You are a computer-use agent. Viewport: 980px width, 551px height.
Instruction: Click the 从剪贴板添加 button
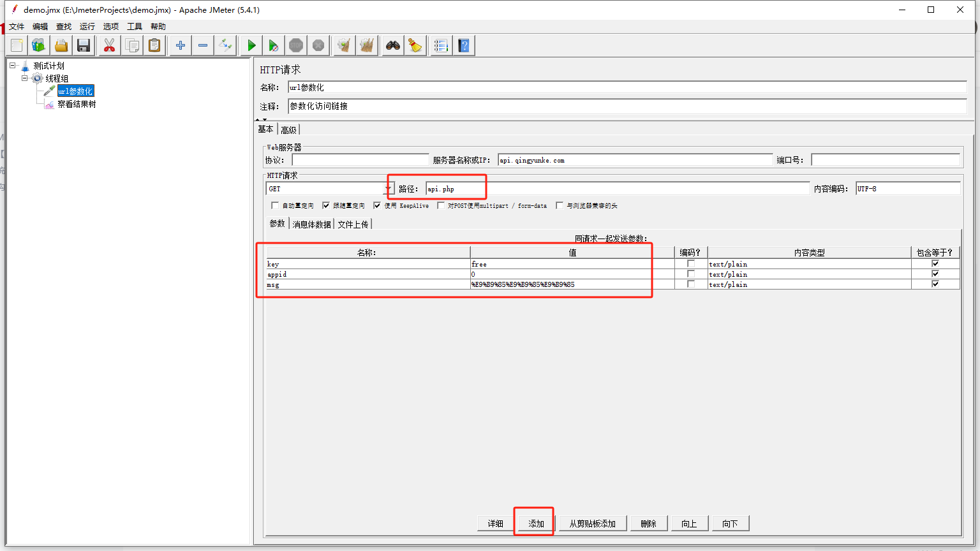pyautogui.click(x=593, y=524)
